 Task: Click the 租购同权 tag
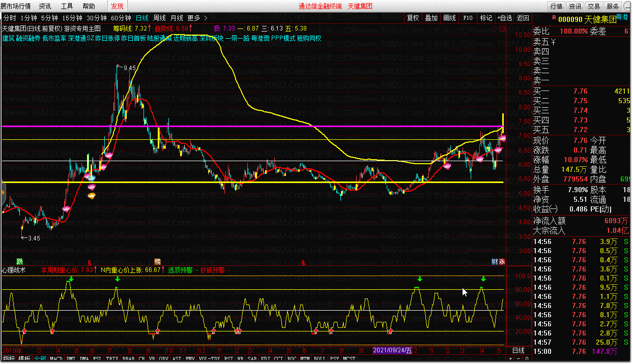pos(309,38)
